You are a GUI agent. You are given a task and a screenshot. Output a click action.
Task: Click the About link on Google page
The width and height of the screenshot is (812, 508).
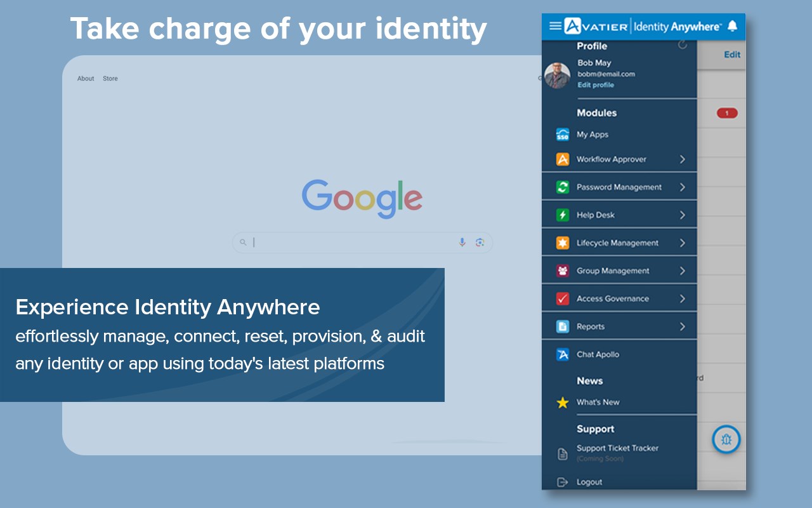coord(86,79)
